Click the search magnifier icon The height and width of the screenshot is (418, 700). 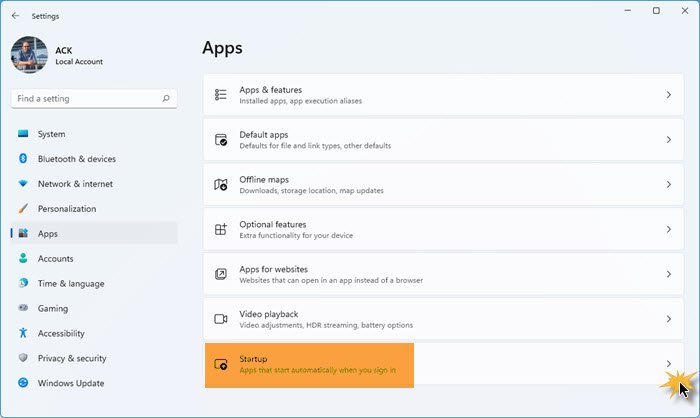(x=166, y=99)
